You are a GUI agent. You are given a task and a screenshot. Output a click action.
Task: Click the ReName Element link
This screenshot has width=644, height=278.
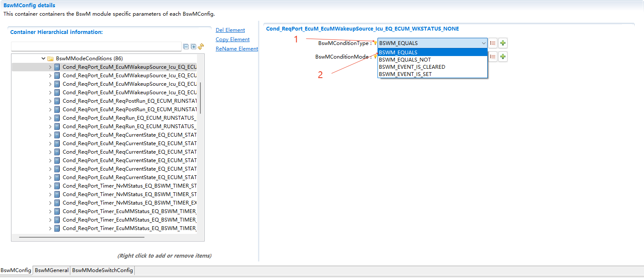pos(236,49)
